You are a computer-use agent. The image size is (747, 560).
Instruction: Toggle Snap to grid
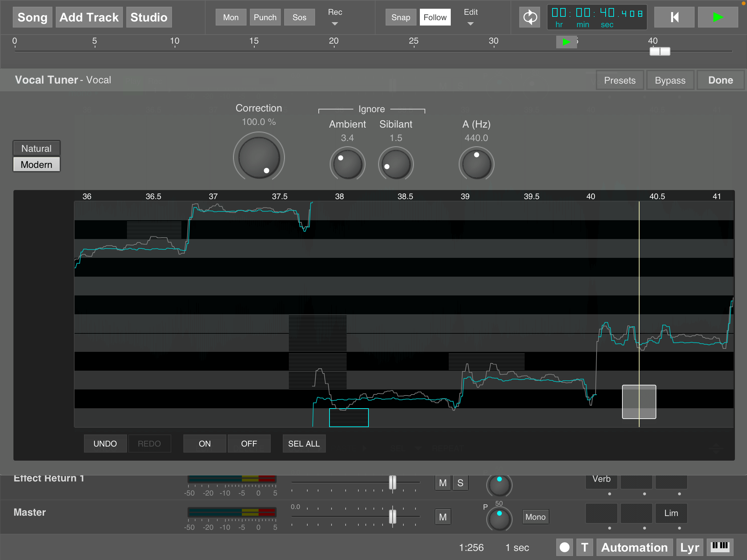[x=400, y=17]
